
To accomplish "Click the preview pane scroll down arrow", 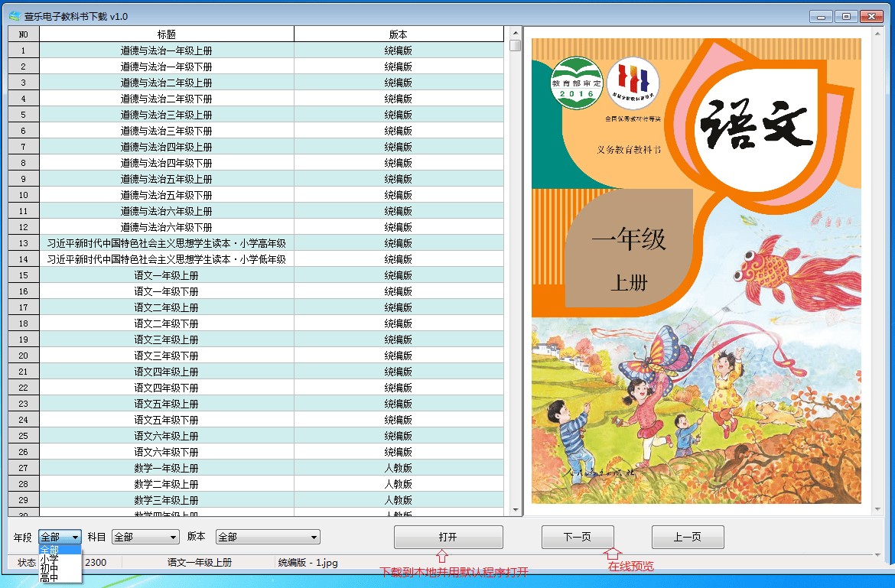I will click(x=878, y=508).
